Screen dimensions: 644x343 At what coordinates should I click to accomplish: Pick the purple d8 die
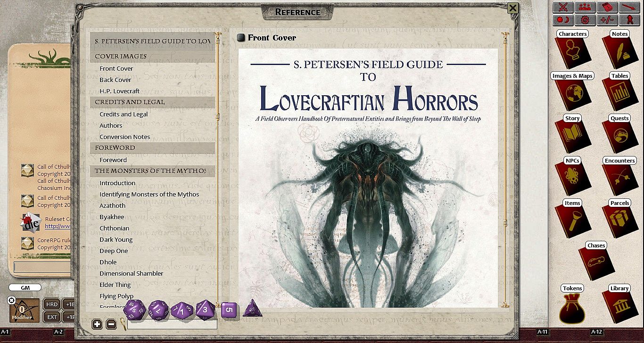click(205, 310)
